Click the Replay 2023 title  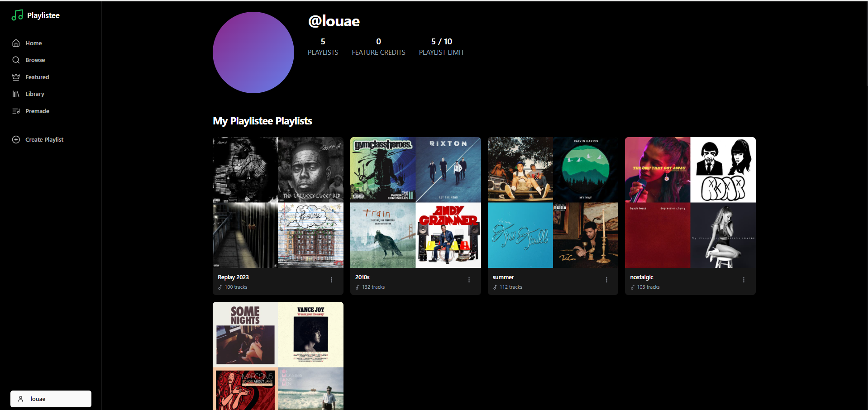pos(233,277)
